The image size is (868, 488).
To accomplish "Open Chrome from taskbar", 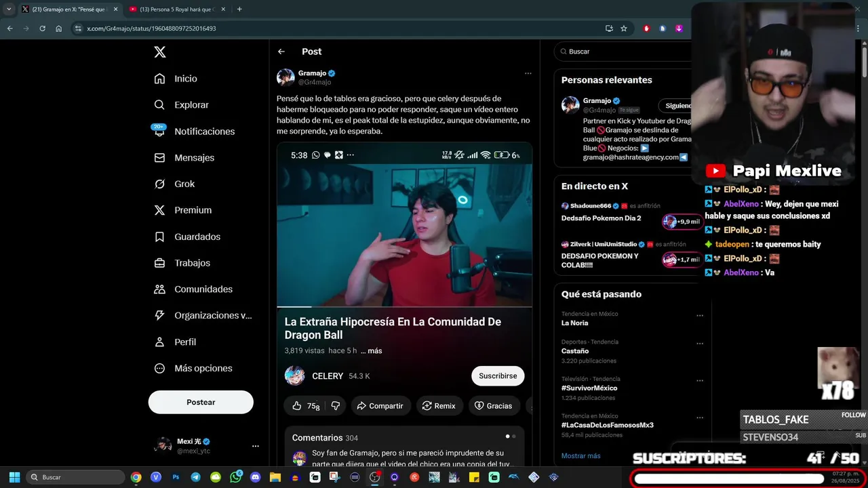I will pos(136,477).
